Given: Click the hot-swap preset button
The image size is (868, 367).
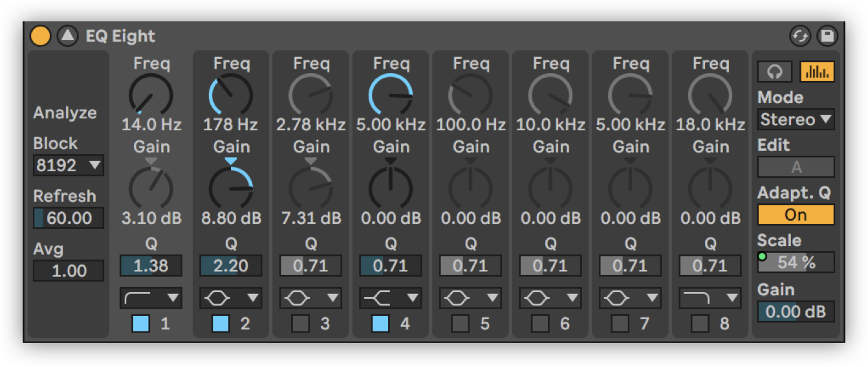Looking at the screenshot, I should click(x=800, y=36).
